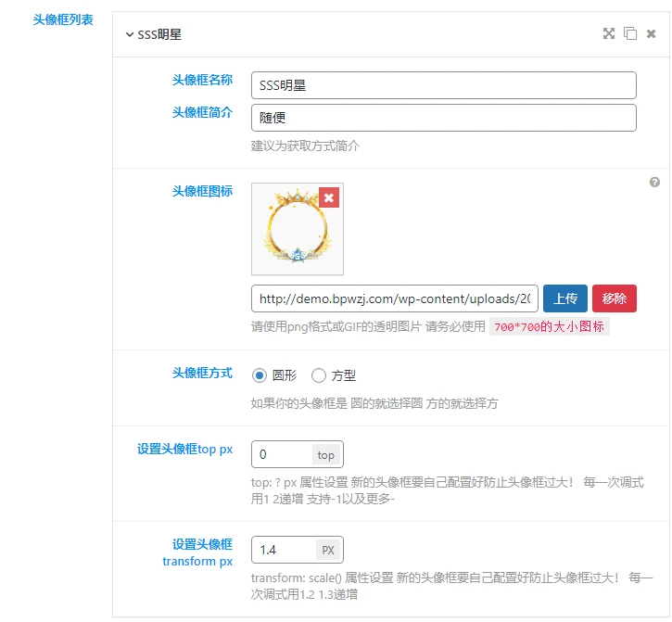
Task: Click the 头像框名称 text field
Action: tap(443, 85)
